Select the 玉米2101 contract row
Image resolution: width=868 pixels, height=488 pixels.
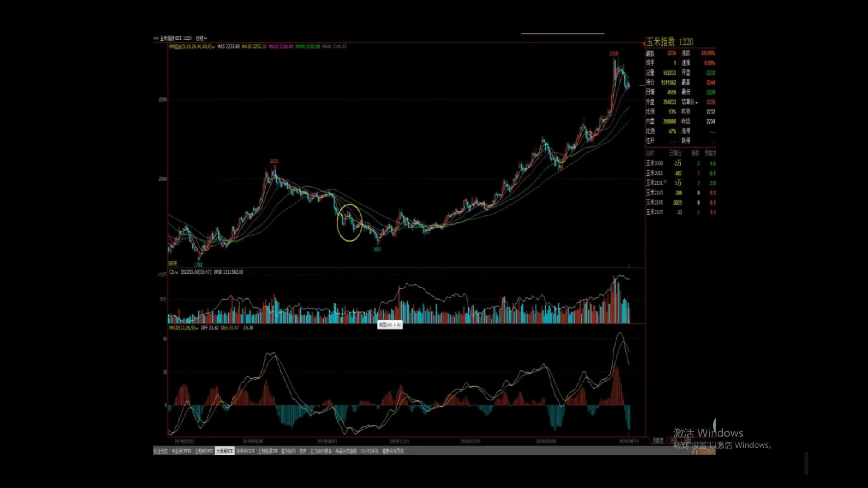[680, 183]
